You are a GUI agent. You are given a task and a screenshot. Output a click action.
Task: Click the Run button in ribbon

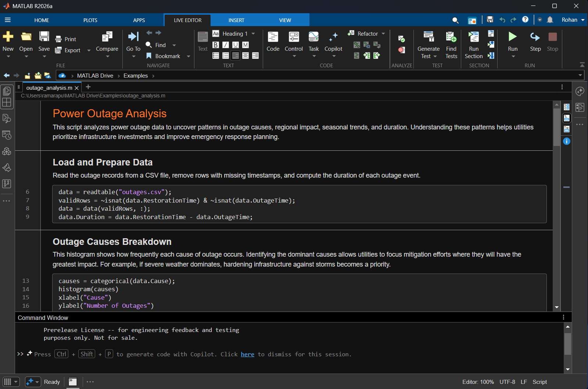point(512,37)
